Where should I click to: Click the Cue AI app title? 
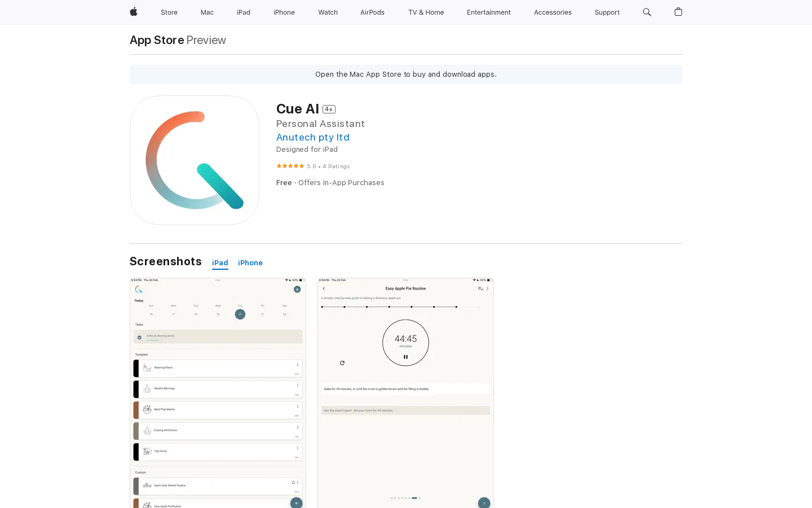[298, 108]
